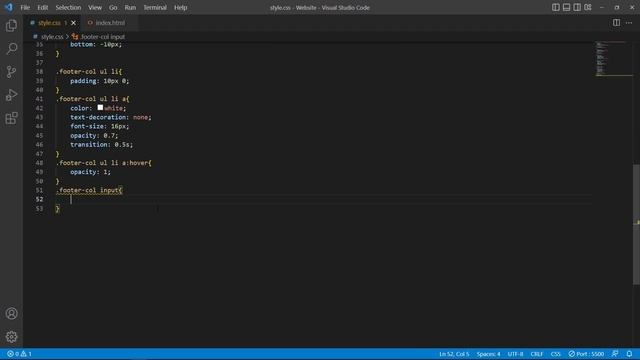Change indentation via Spaces: 4

[x=488, y=354]
